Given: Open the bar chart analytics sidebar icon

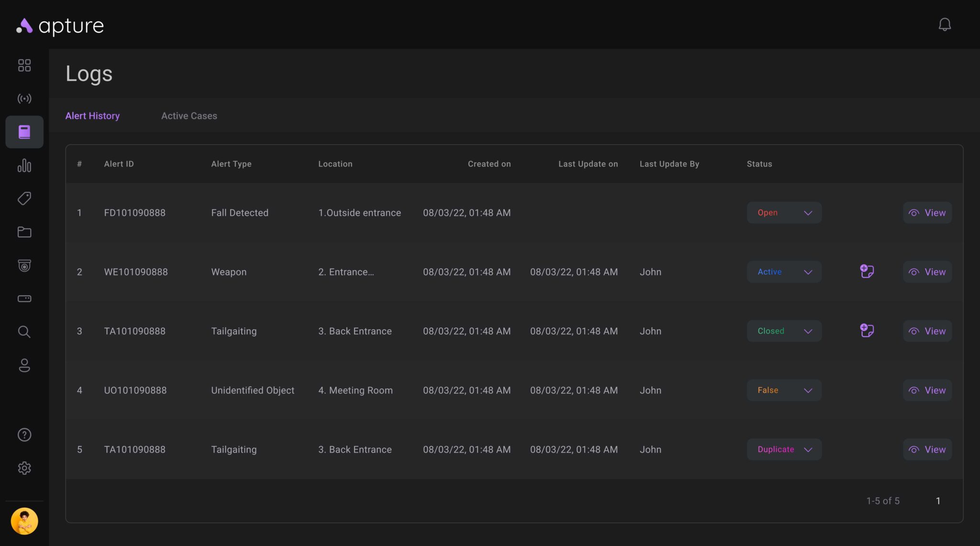Looking at the screenshot, I should pos(24,166).
